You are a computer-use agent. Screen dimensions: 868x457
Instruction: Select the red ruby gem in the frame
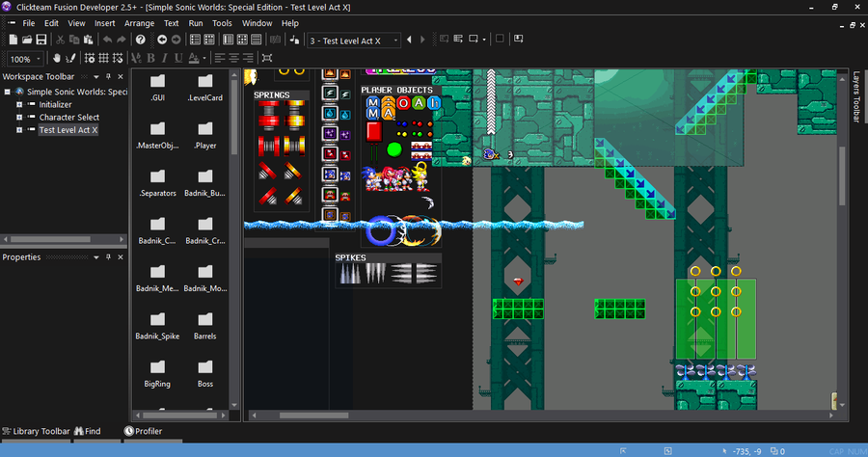518,282
